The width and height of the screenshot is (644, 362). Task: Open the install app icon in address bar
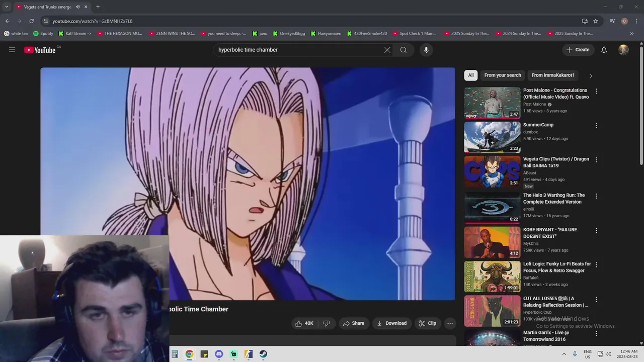(x=585, y=21)
